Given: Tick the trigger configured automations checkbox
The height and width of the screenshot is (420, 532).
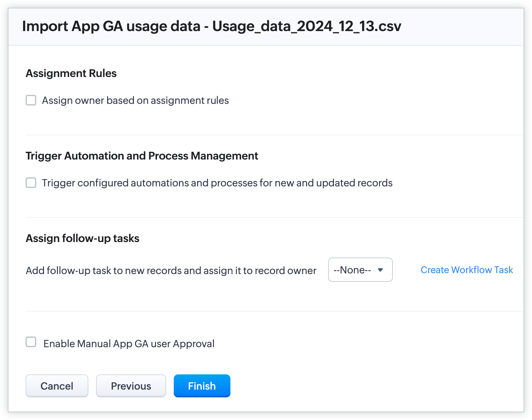Looking at the screenshot, I should pyautogui.click(x=31, y=183).
